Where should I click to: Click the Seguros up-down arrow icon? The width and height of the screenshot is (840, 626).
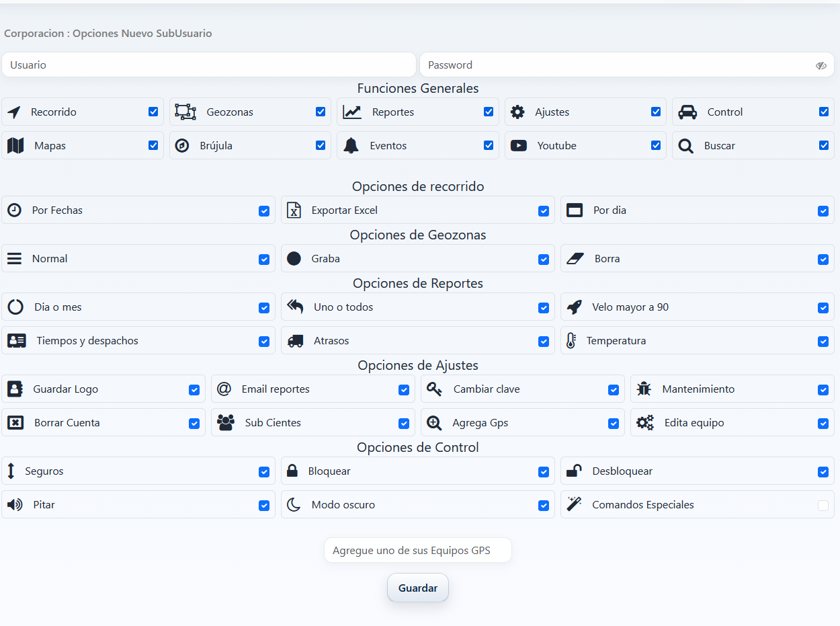click(x=11, y=471)
